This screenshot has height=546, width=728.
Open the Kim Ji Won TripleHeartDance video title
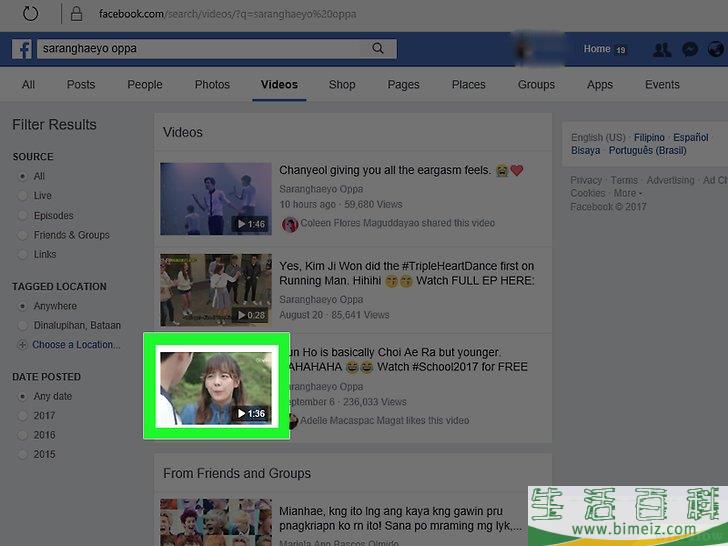(407, 273)
